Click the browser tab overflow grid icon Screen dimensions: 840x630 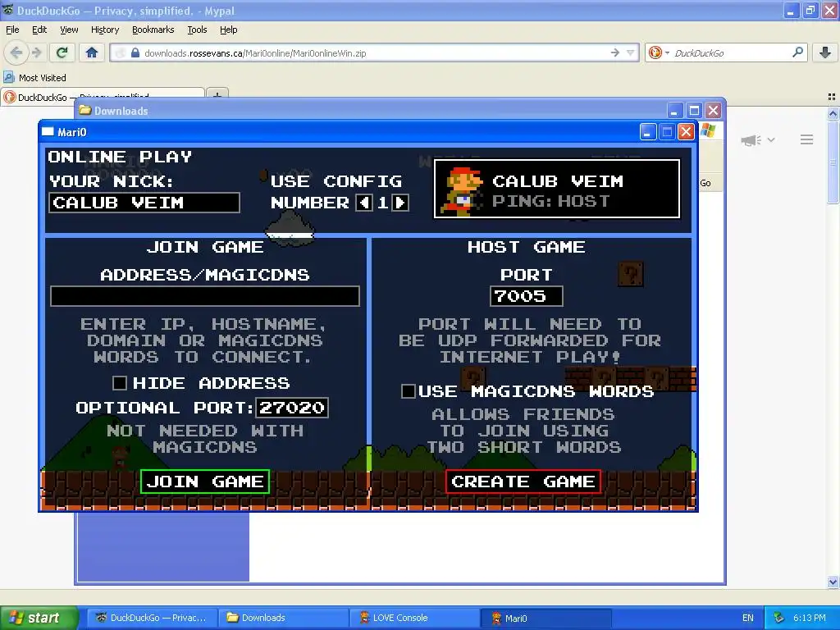click(832, 97)
